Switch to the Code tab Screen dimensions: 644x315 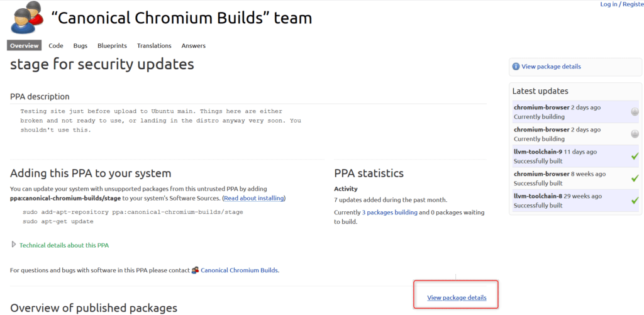coord(56,45)
